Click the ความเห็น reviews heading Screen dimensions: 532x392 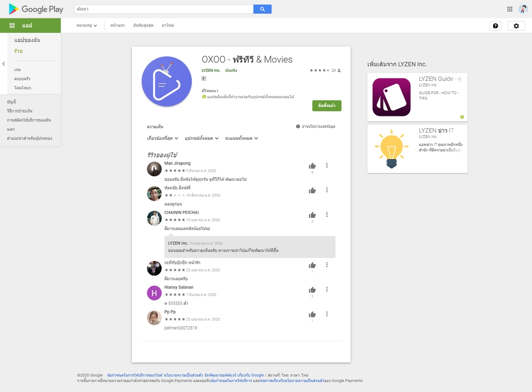(155, 126)
